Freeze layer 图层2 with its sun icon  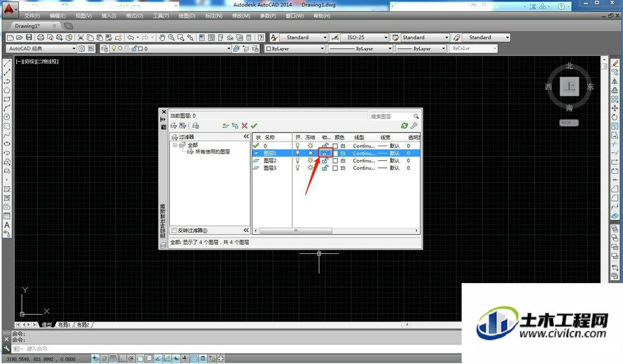310,161
